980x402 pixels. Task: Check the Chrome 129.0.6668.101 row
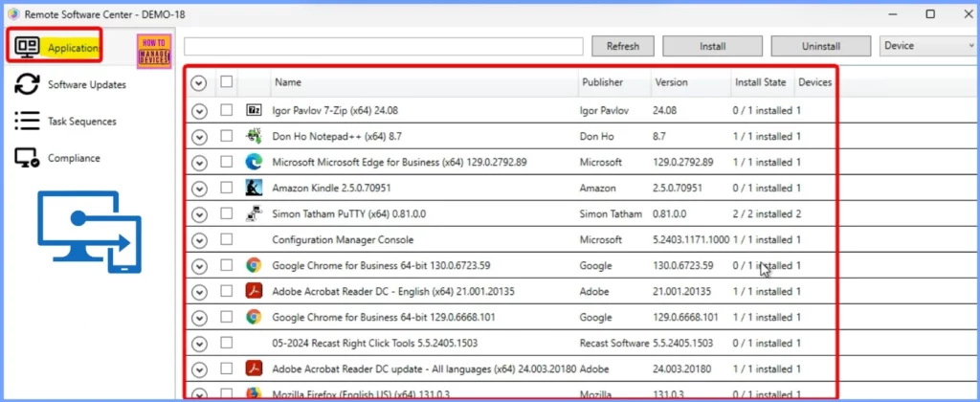coord(226,317)
